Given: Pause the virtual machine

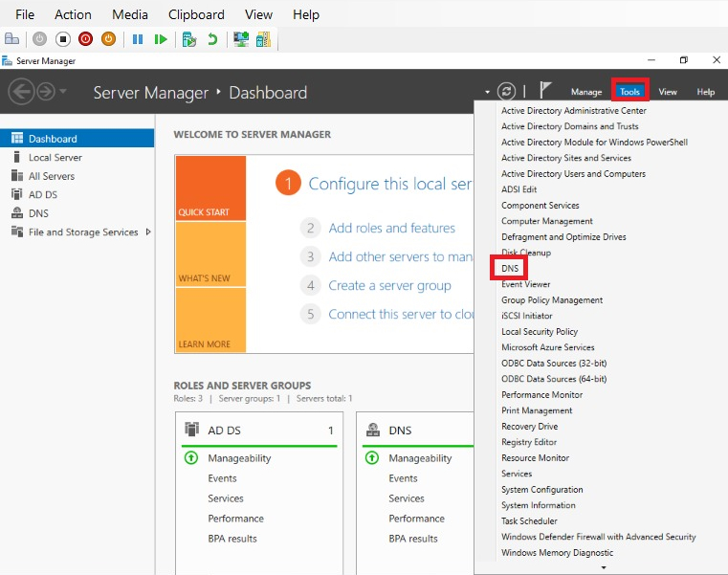Looking at the screenshot, I should (x=138, y=39).
